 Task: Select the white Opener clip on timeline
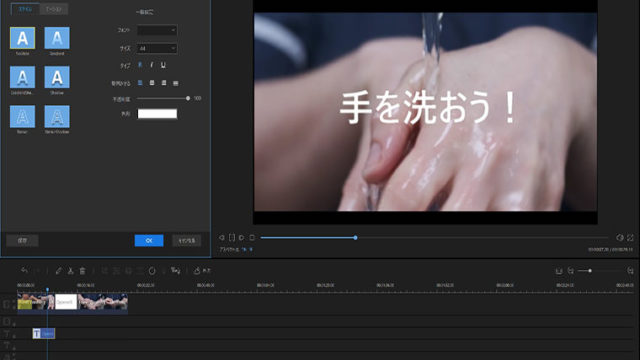tap(66, 302)
